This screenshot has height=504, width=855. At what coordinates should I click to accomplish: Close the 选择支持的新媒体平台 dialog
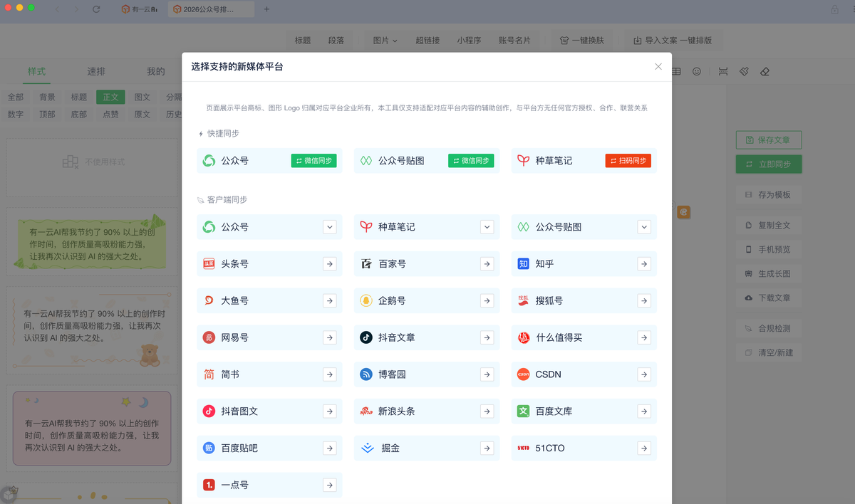[x=658, y=66]
